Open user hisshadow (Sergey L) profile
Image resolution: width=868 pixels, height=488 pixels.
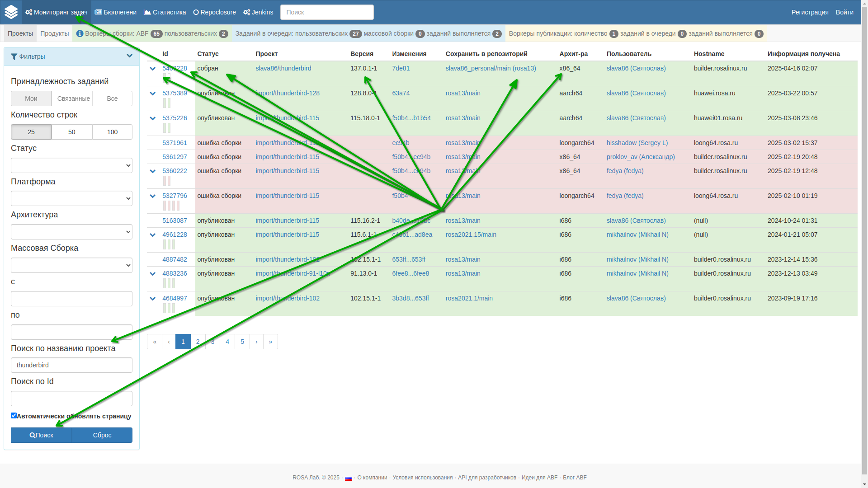(637, 143)
